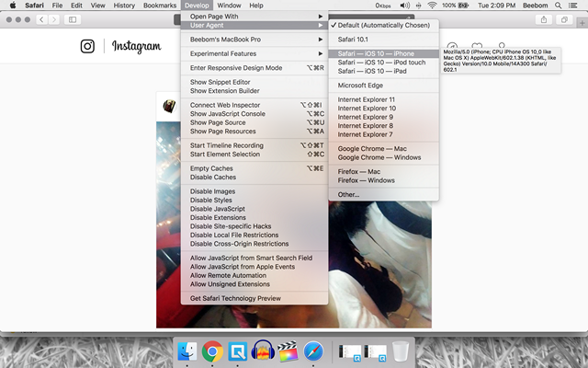Viewport: 588px width, 368px height.
Task: Click the Safari Share button
Action: point(544,19)
